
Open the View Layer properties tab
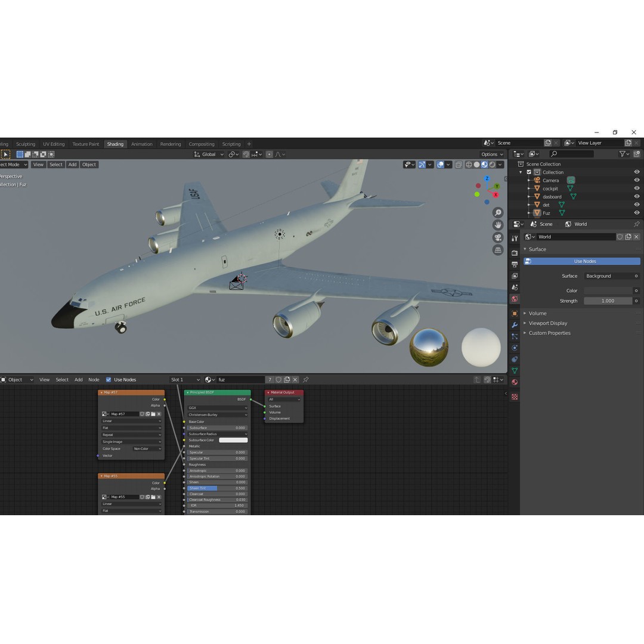coord(514,275)
